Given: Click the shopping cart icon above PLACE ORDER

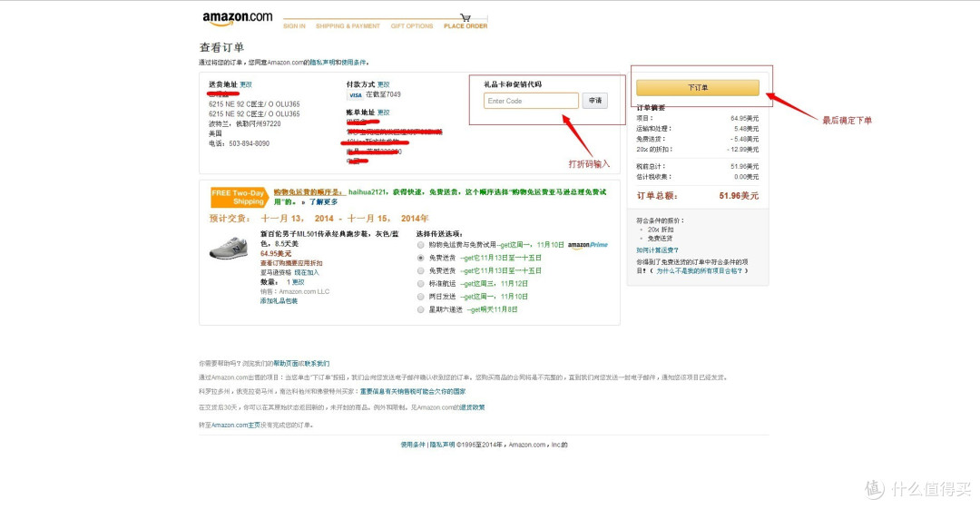Looking at the screenshot, I should tap(465, 17).
